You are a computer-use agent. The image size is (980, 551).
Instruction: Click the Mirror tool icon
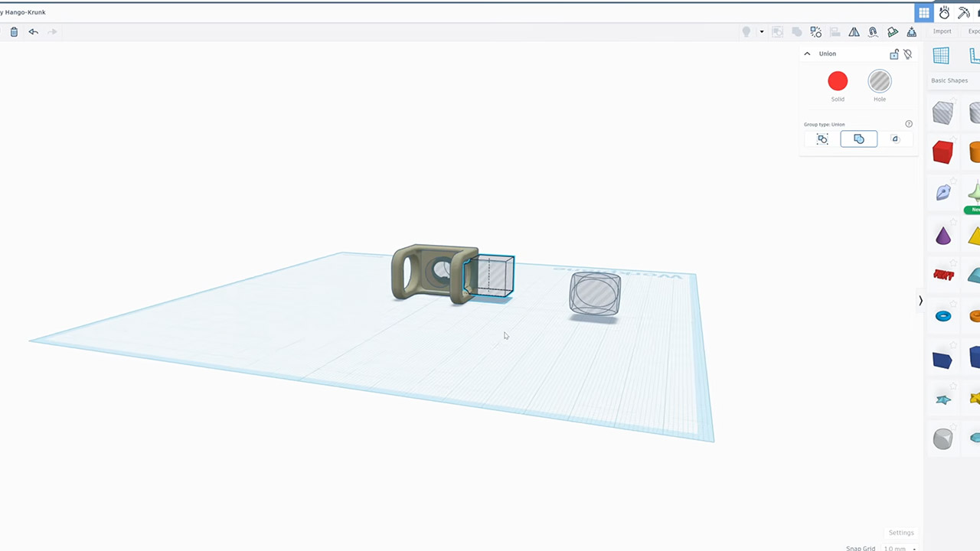(854, 32)
